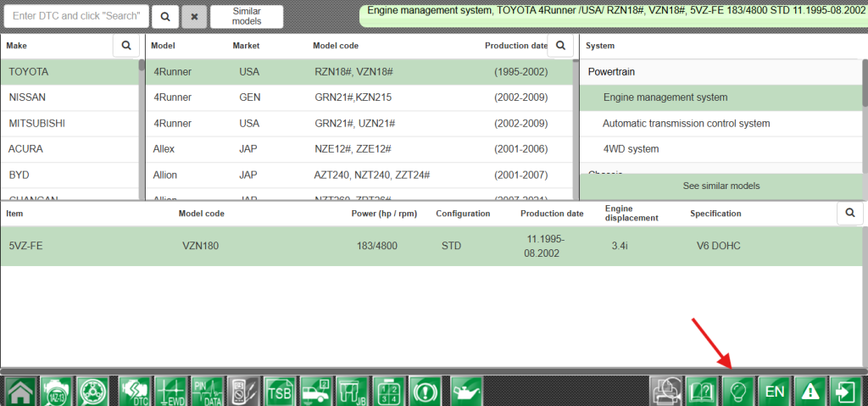Viewport: 868px width, 406px height.
Task: Collapse the Powertrain system group
Action: coord(611,72)
